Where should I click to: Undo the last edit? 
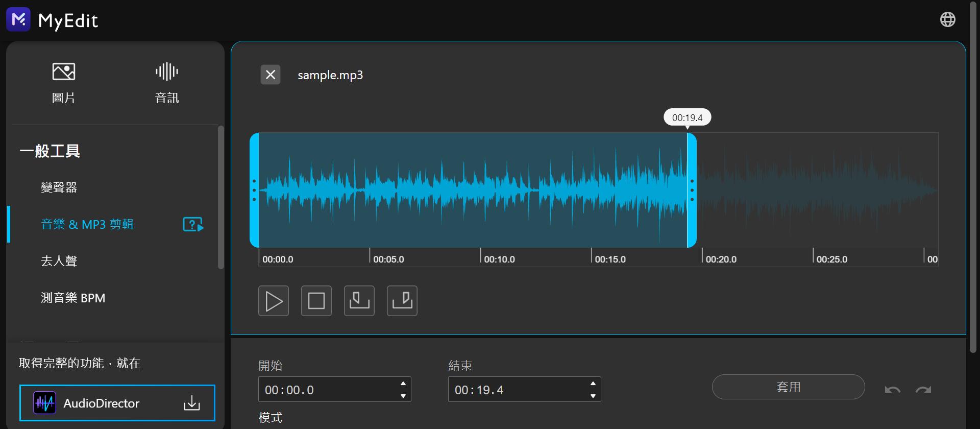pyautogui.click(x=892, y=390)
